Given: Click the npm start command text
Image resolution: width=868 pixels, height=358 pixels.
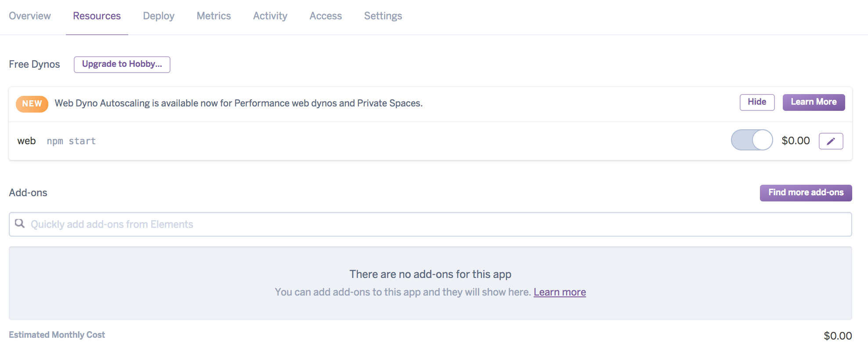Looking at the screenshot, I should [x=71, y=141].
